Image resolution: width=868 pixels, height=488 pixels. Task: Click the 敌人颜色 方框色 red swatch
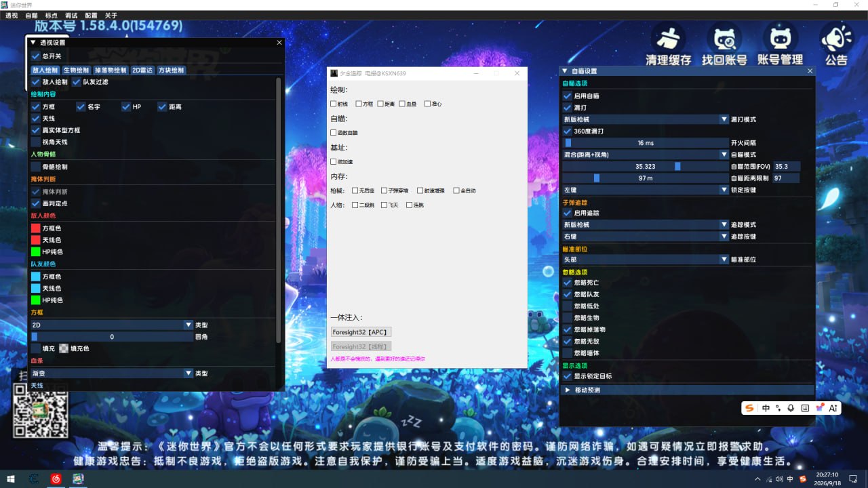pos(36,228)
